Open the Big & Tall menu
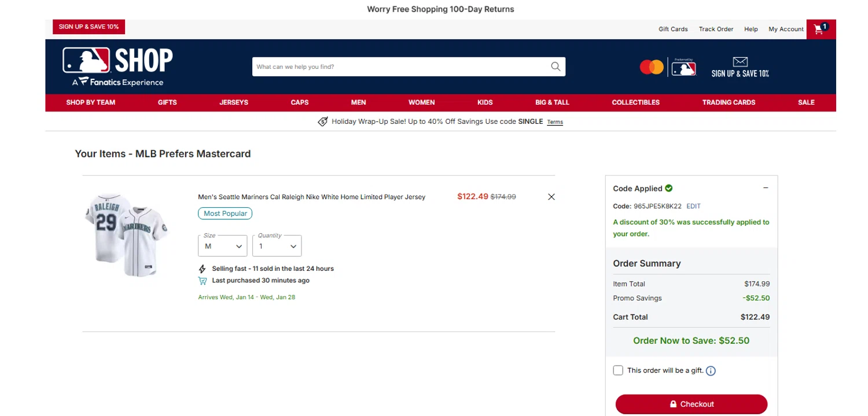This screenshot has width=868, height=416. (552, 102)
